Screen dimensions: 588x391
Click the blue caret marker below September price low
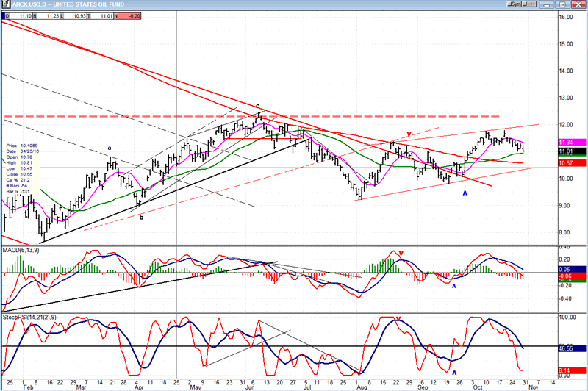pos(464,193)
